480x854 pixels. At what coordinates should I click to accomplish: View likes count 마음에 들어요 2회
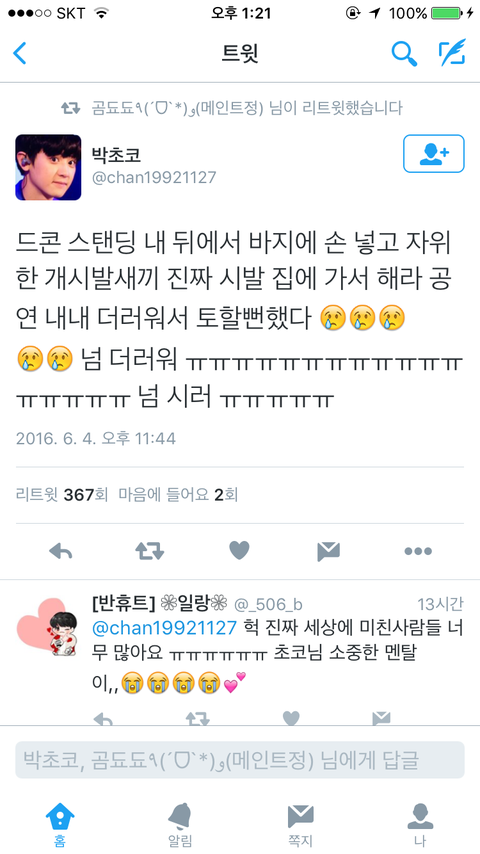(x=178, y=495)
